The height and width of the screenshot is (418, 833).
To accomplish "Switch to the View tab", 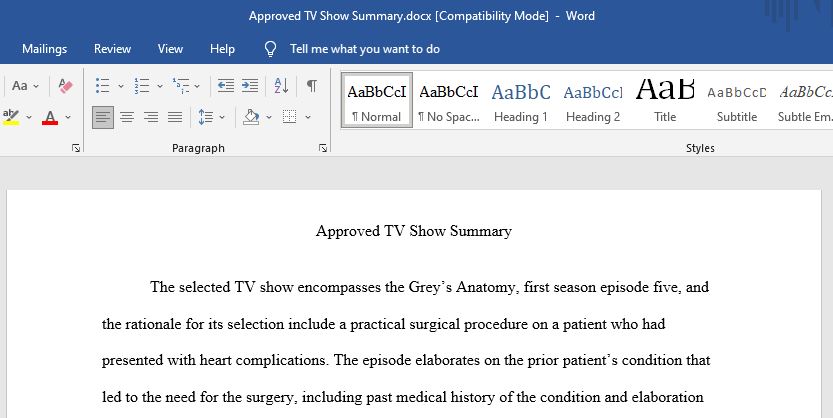I will (170, 49).
